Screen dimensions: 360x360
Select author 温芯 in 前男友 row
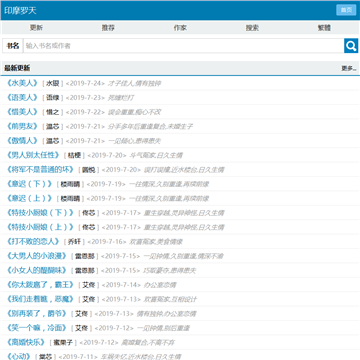click(x=53, y=127)
